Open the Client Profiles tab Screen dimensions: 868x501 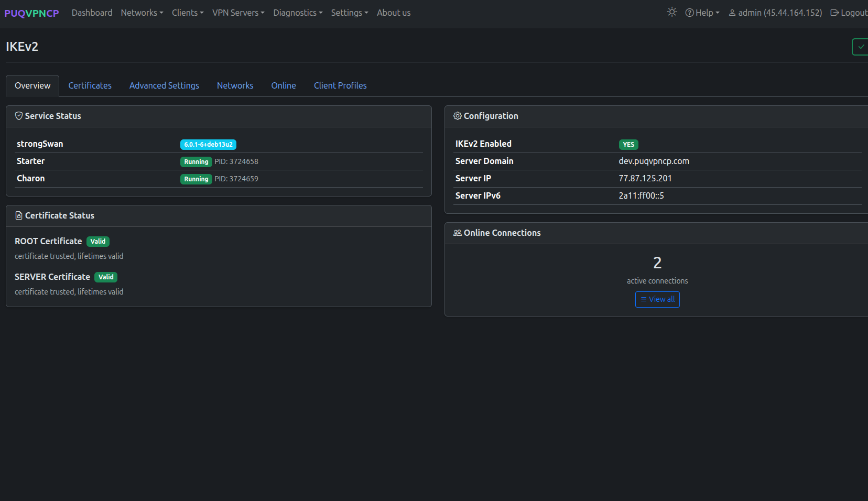[x=340, y=85]
